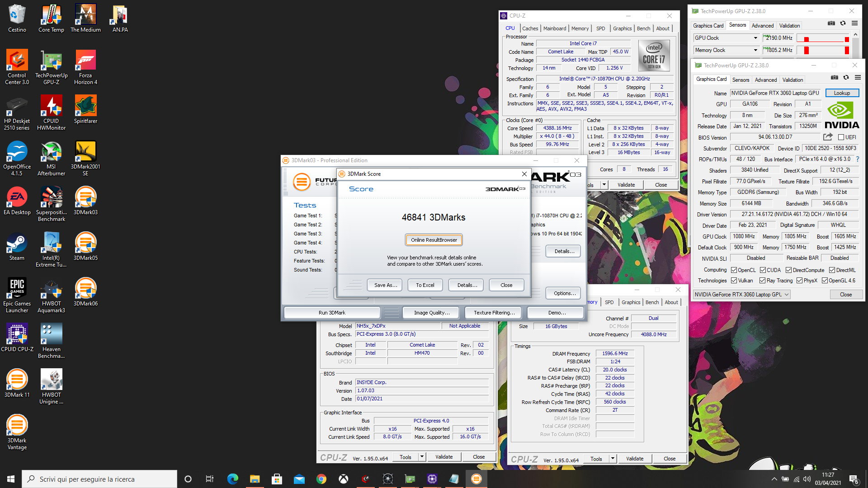The height and width of the screenshot is (488, 868).
Task: Launch 3DMark05 desktop icon
Action: tap(85, 246)
